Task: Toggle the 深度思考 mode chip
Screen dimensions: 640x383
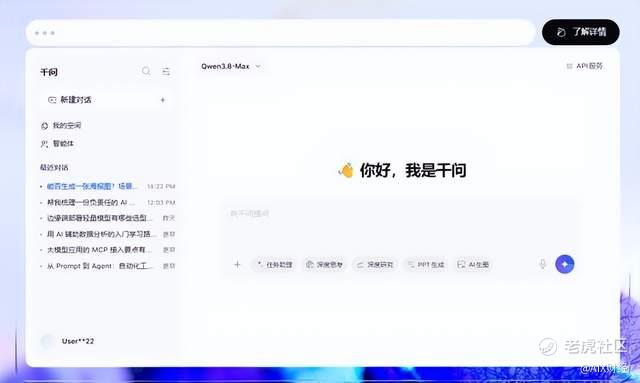Action: [324, 265]
